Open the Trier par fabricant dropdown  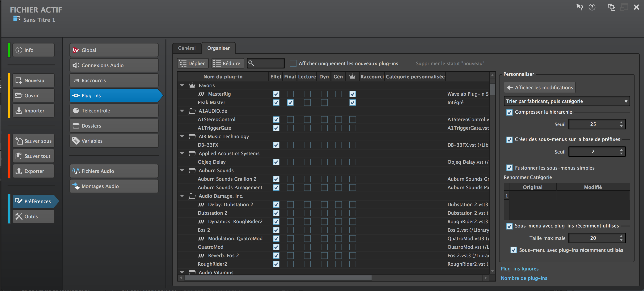tap(566, 101)
